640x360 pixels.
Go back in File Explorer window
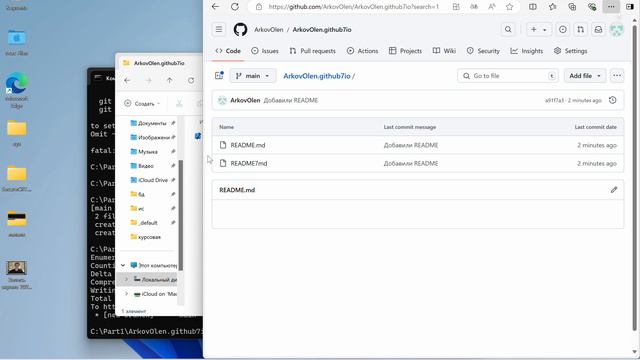pos(127,80)
